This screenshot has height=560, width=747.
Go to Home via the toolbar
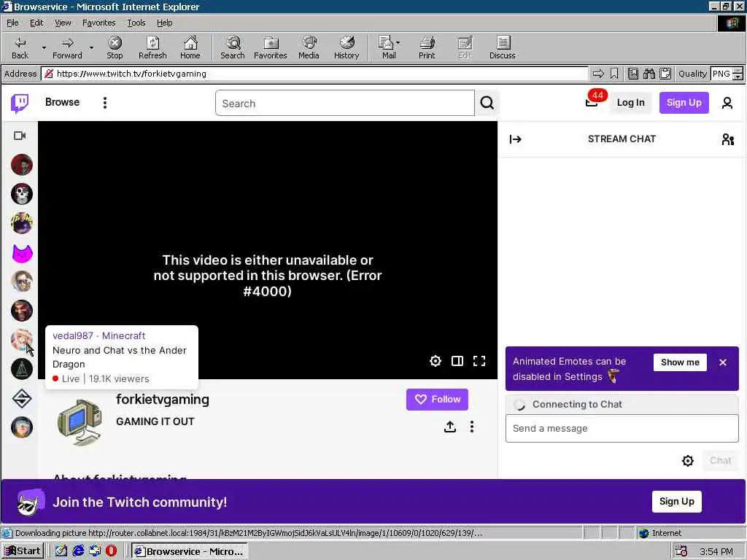190,47
